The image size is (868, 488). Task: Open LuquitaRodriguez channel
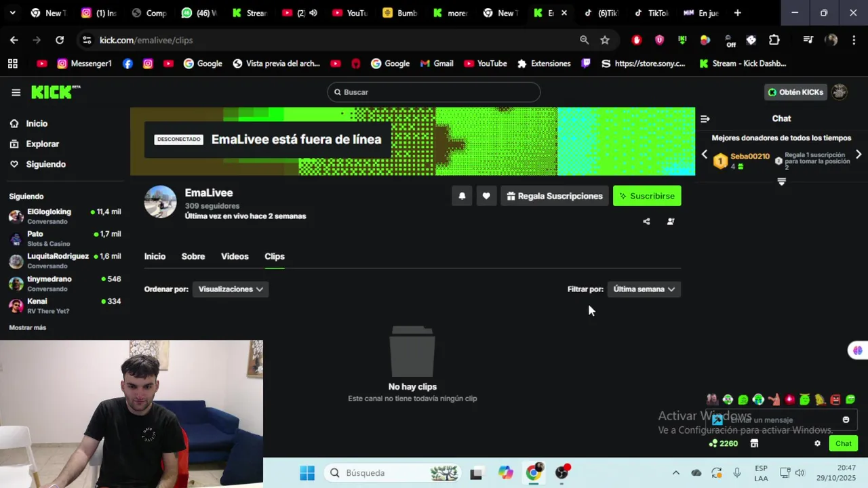click(65, 261)
